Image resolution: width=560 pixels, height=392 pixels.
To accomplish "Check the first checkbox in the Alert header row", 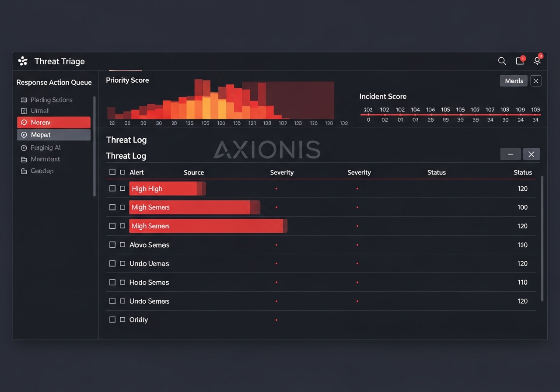I will pyautogui.click(x=112, y=172).
